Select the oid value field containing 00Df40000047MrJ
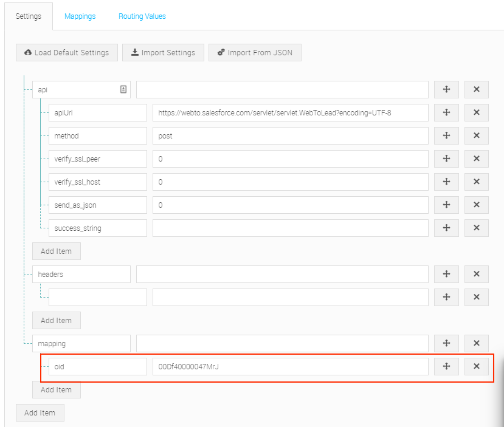 pyautogui.click(x=289, y=366)
